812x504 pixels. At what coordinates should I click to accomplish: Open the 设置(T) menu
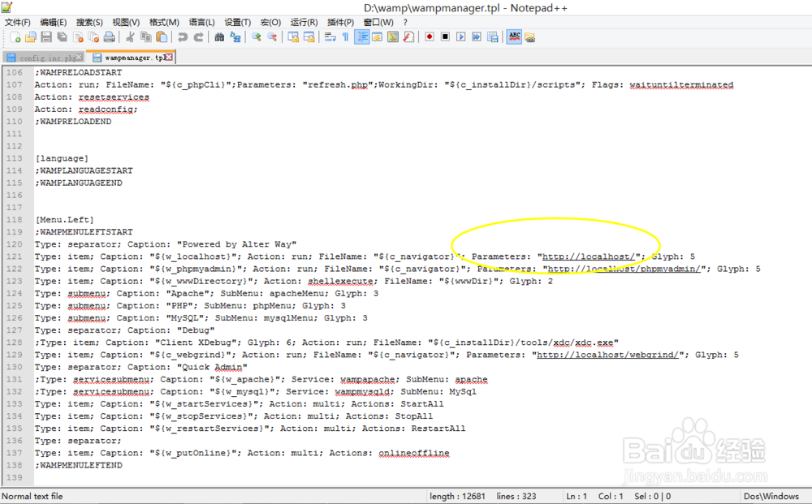tap(237, 22)
